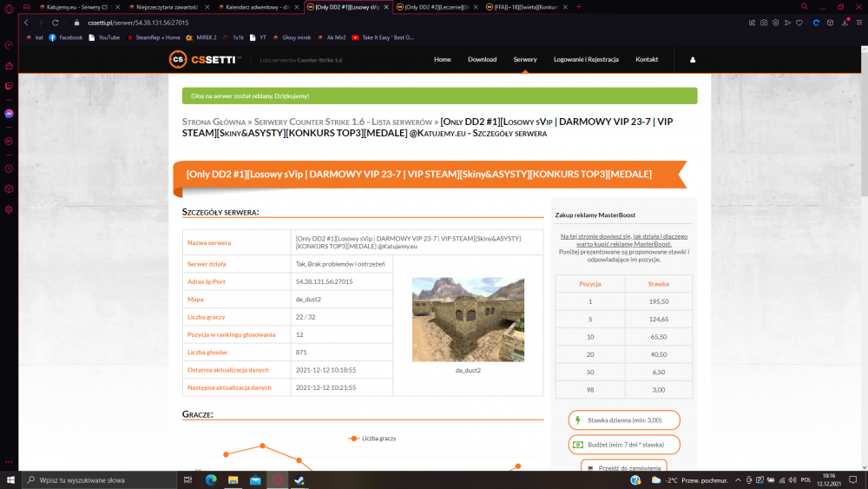The width and height of the screenshot is (868, 489).
Task: Open the YouTube bookmark
Action: pos(104,37)
